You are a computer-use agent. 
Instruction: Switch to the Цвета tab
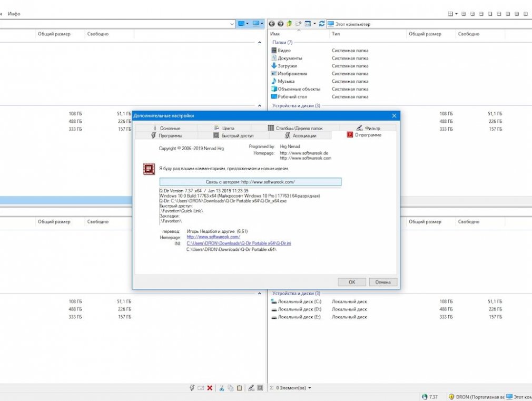[224, 128]
